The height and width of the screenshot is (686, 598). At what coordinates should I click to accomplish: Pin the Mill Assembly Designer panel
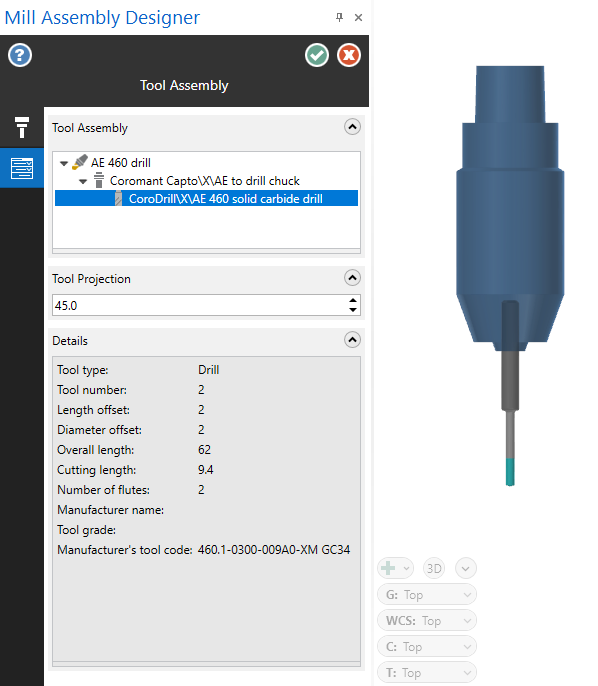pos(339,18)
